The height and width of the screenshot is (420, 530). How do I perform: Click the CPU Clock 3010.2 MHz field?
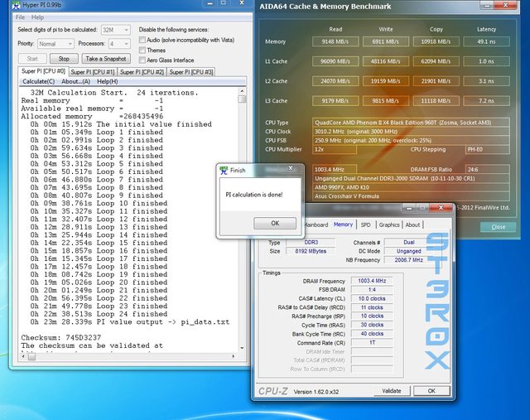click(x=411, y=132)
